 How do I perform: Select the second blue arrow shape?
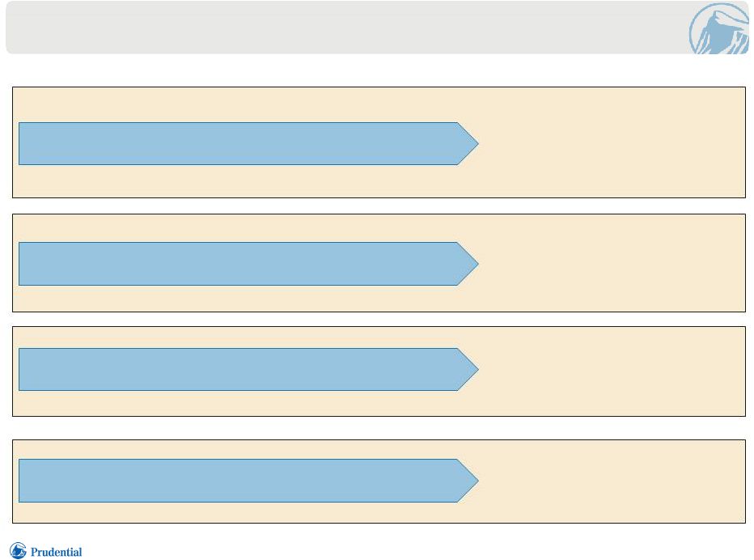click(x=248, y=264)
